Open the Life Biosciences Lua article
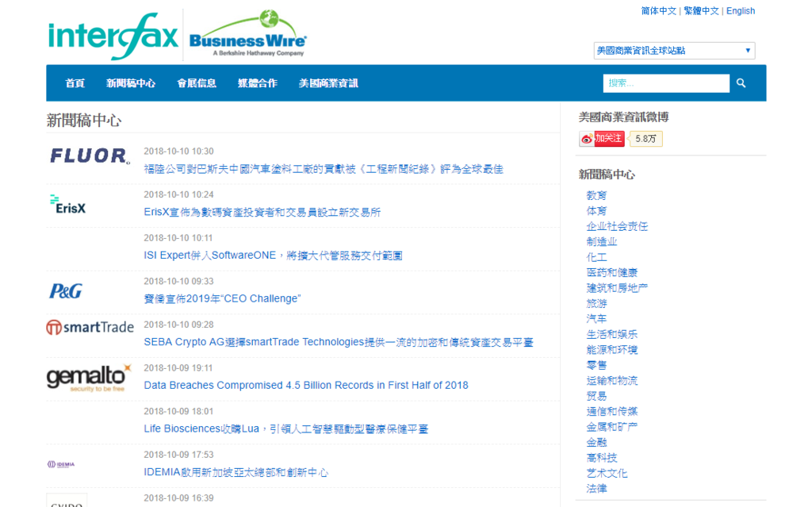The height and width of the screenshot is (507, 812). [x=285, y=428]
